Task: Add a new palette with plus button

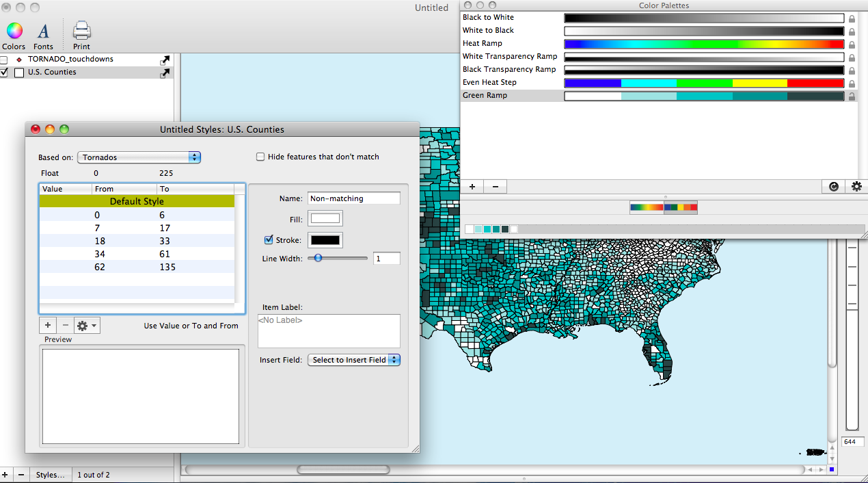Action: [472, 187]
